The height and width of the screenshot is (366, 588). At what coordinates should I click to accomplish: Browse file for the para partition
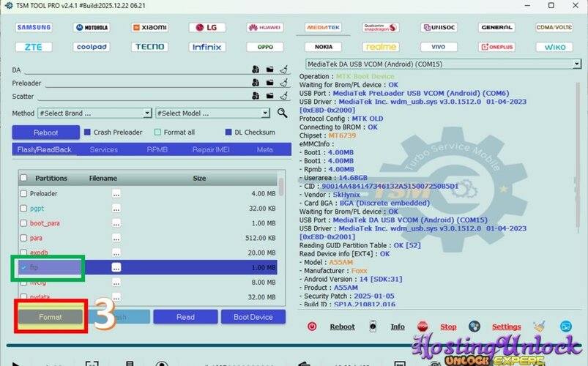coord(116,238)
